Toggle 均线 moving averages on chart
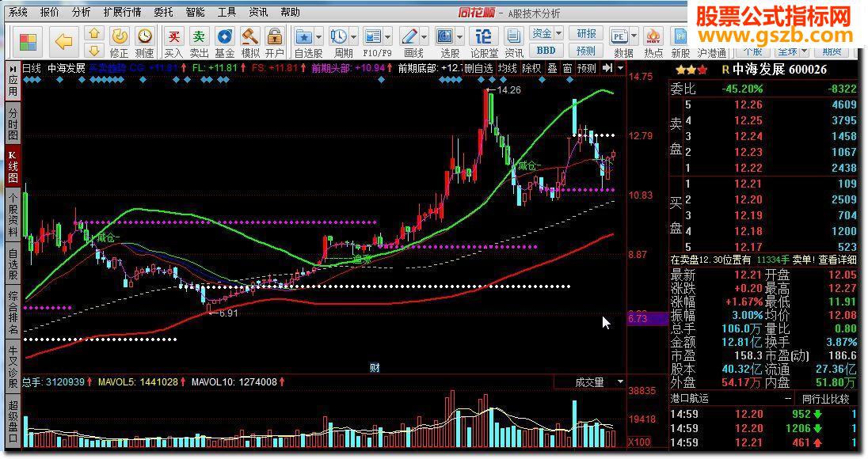Screen dimensions: 868x459 tap(507, 69)
